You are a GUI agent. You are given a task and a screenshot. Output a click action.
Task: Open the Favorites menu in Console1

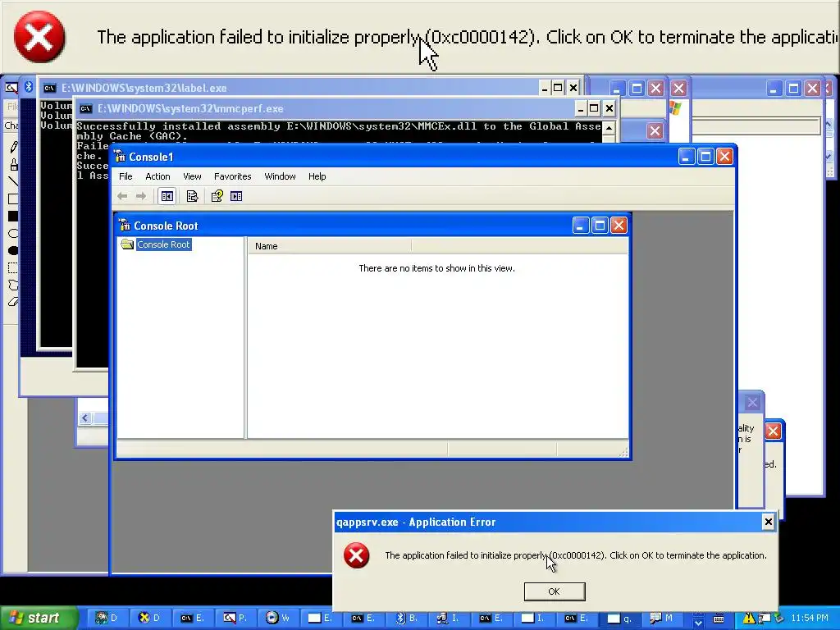pyautogui.click(x=232, y=176)
